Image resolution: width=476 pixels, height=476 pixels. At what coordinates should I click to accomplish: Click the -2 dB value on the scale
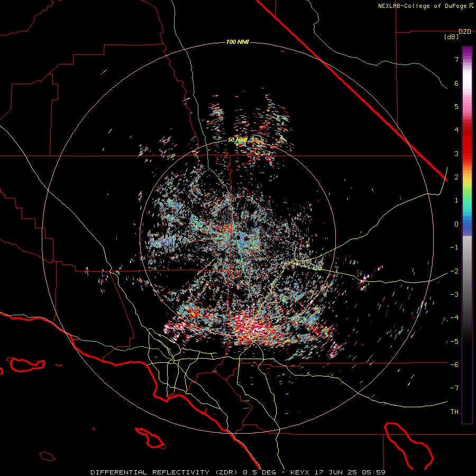tap(454, 271)
